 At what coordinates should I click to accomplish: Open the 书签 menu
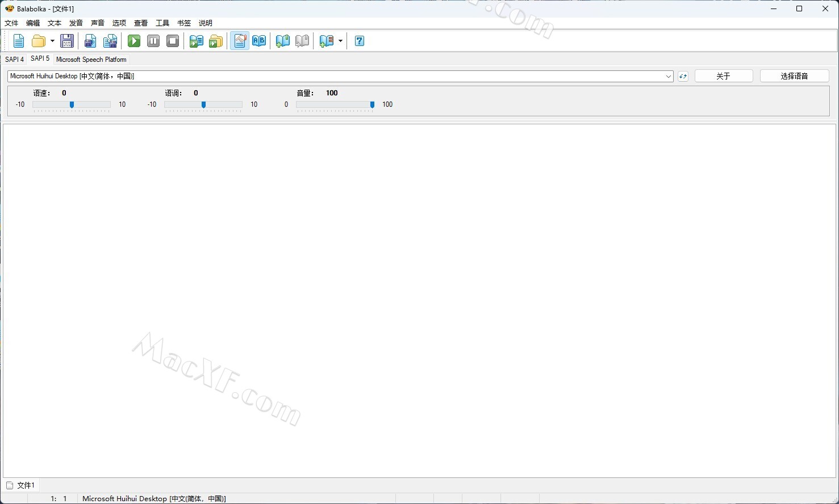click(184, 23)
